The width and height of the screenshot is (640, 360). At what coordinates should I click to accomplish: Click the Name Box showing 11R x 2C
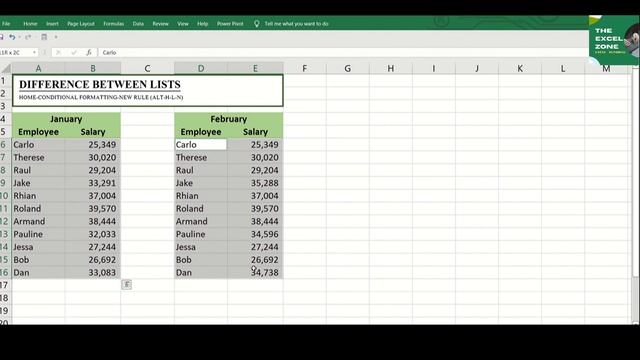coord(16,53)
